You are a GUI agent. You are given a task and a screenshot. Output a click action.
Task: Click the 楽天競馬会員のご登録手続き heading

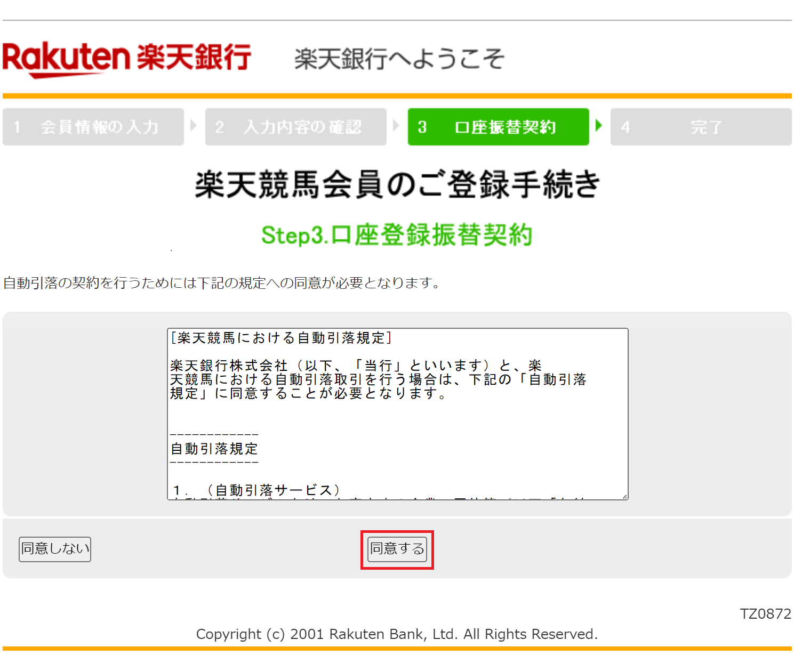coord(397,184)
